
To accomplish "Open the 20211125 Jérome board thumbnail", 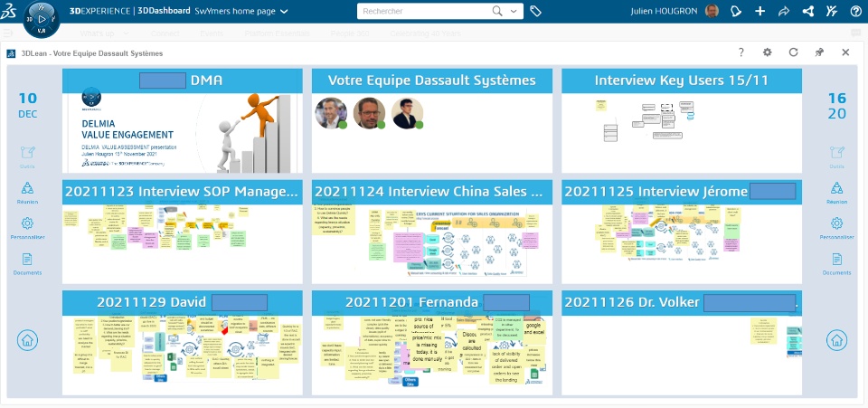I will 682,244.
